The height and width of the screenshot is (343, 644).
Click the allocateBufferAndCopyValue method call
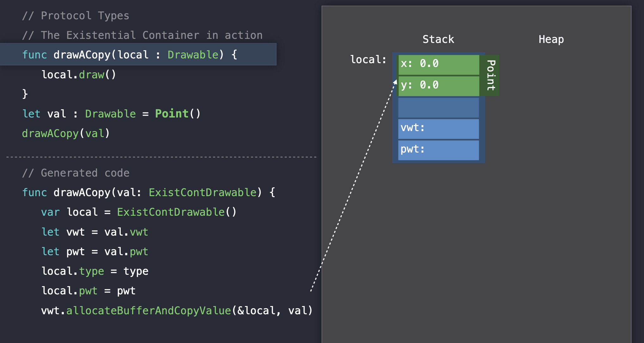coord(149,310)
